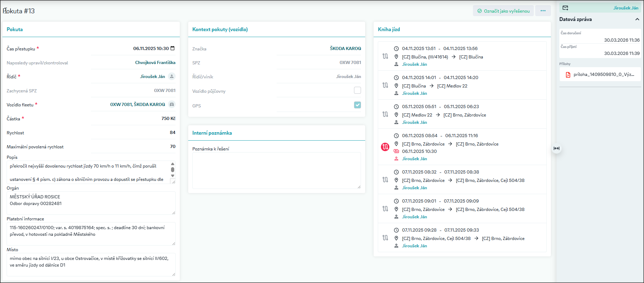Click car icon beside Vozidlo fleetu field
The width and height of the screenshot is (644, 283).
171,104
